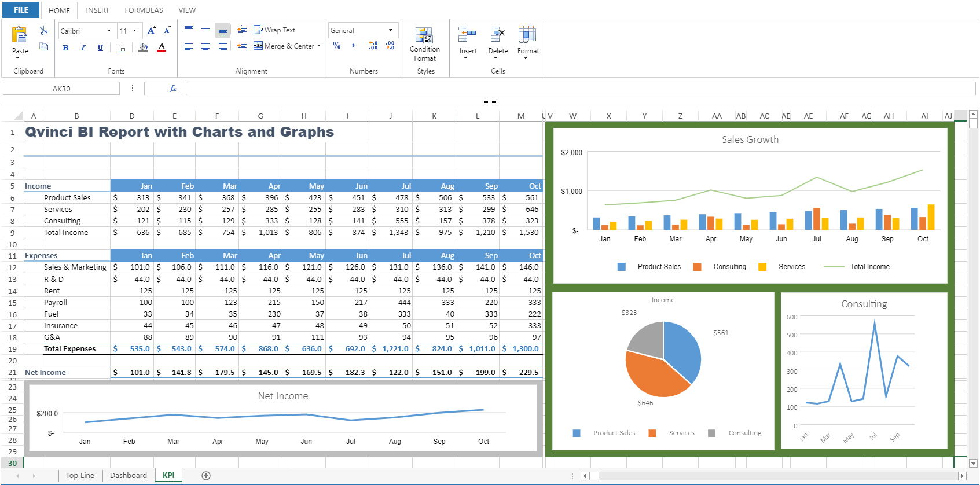
Task: Open the Dashboard sheet tab
Action: tap(129, 476)
